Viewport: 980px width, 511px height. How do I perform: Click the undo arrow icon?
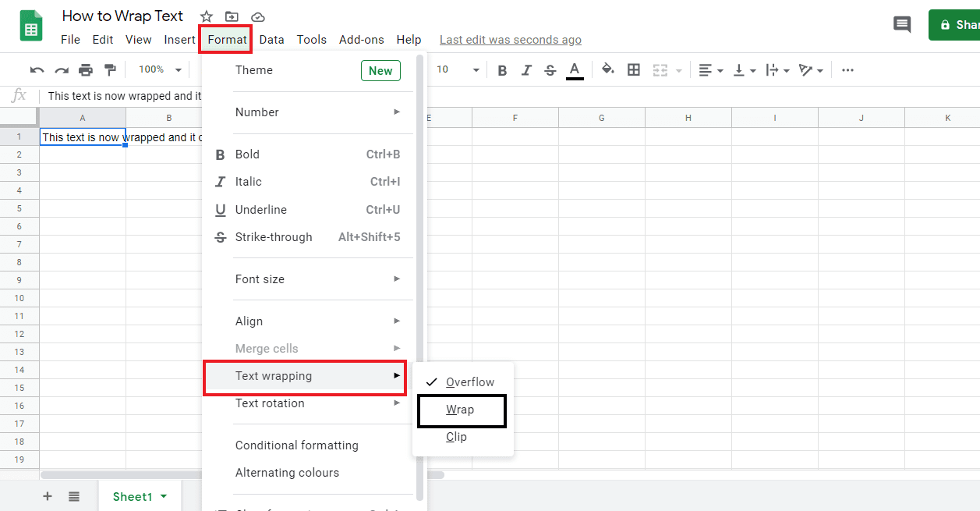[37, 70]
